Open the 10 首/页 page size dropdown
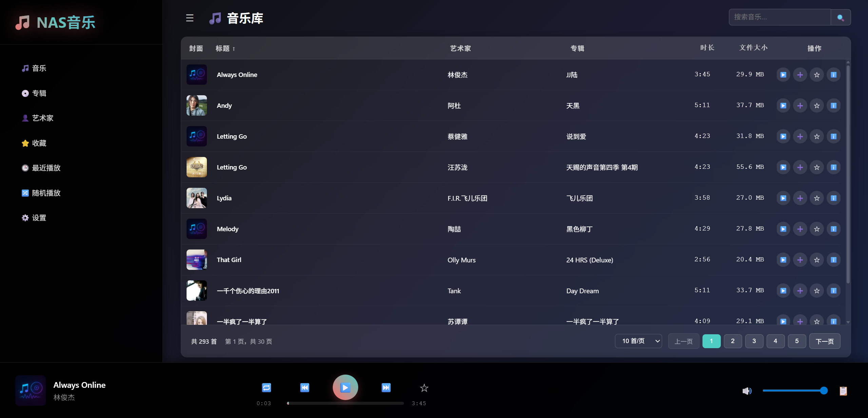 (638, 341)
